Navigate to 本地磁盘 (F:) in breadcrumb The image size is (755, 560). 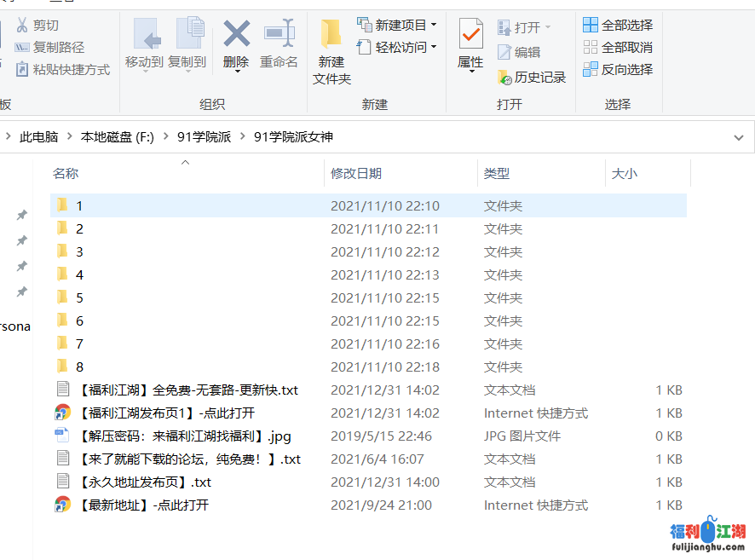[x=117, y=137]
